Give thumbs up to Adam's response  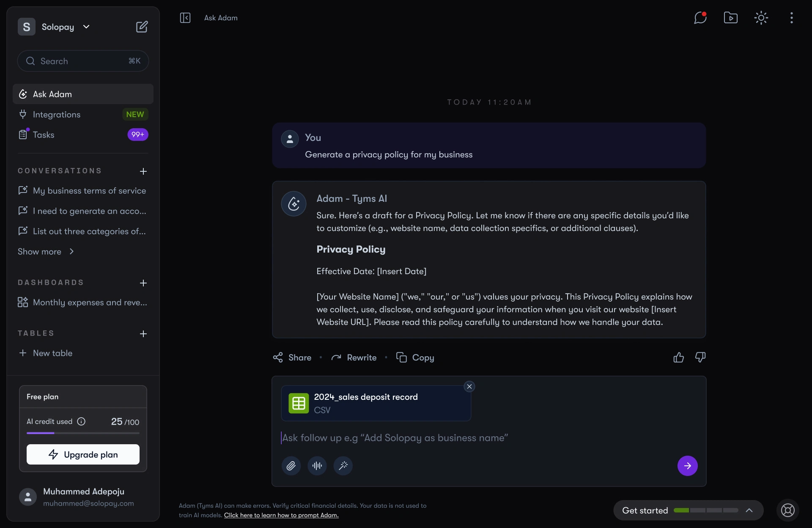[678, 357]
